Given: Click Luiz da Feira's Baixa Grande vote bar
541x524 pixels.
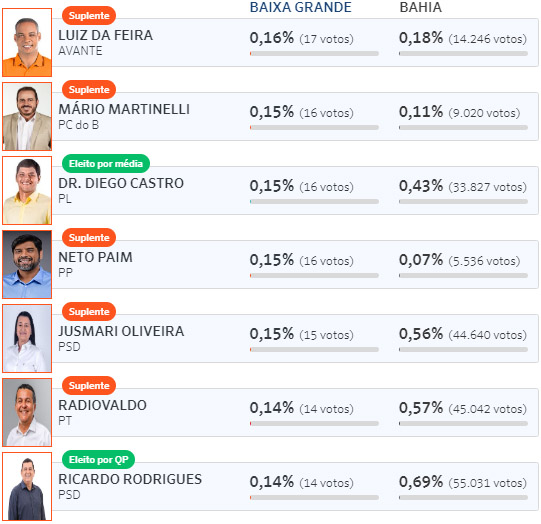Looking at the screenshot, I should tap(314, 53).
